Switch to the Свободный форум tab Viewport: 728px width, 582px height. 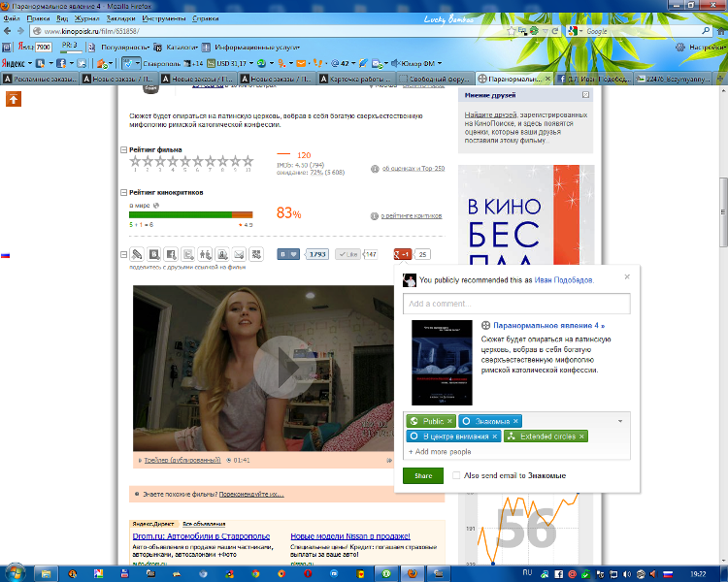[436, 79]
